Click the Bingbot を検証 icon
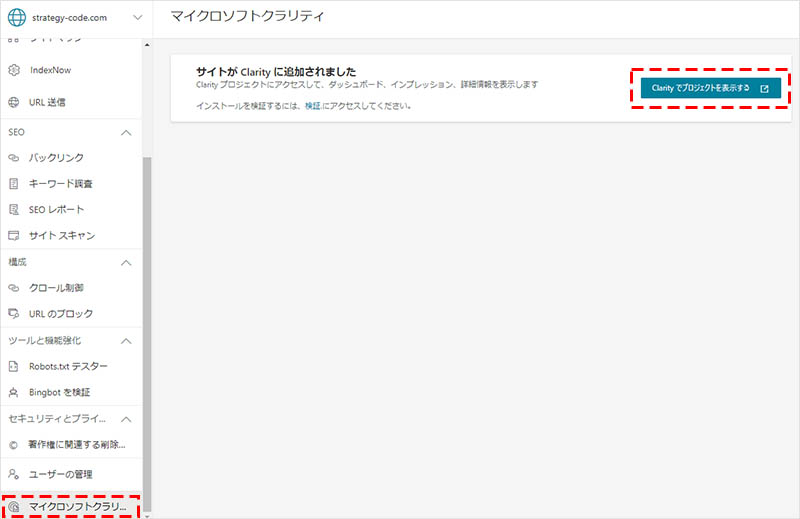 point(14,392)
